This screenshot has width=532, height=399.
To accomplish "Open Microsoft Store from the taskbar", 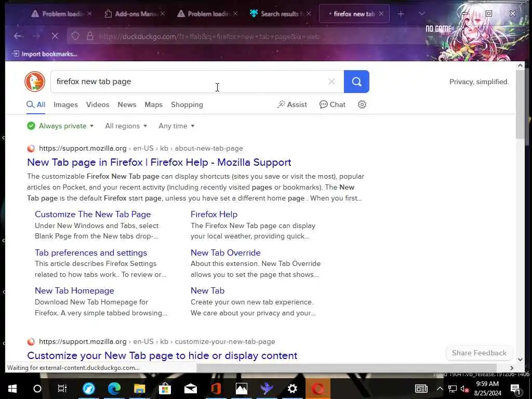I will pos(165,389).
